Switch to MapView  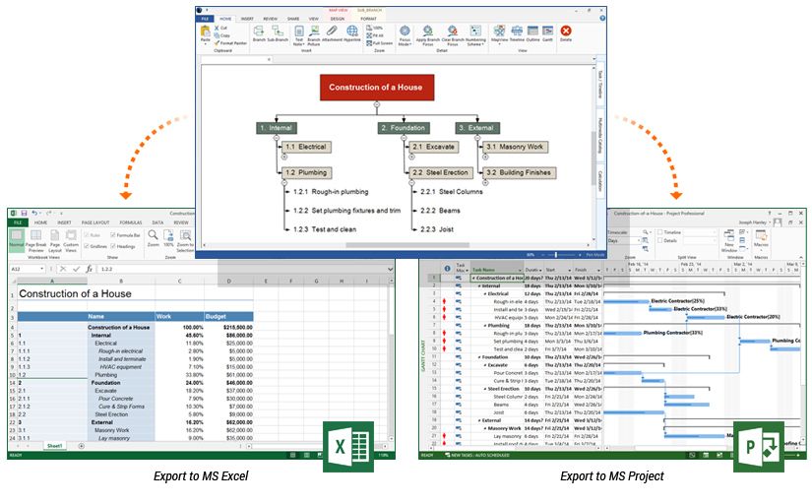(499, 34)
